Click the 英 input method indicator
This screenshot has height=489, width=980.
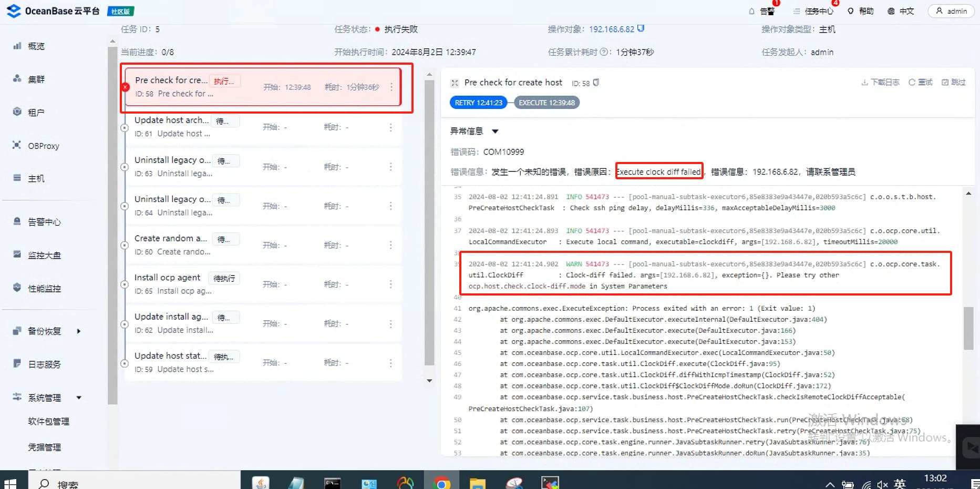[x=900, y=483]
